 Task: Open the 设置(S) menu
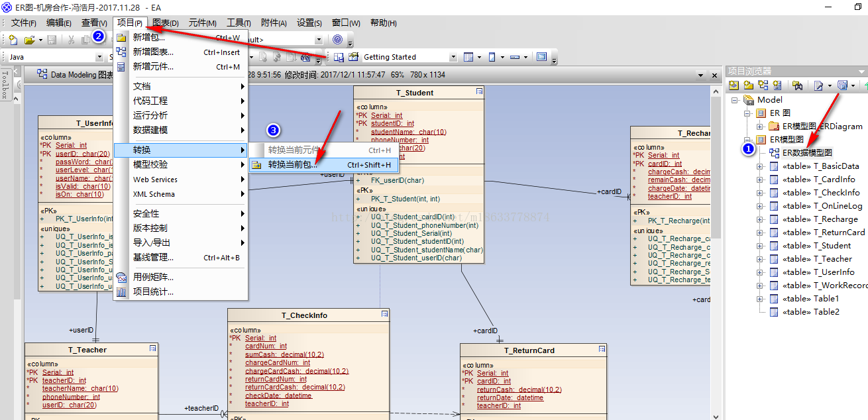click(309, 23)
